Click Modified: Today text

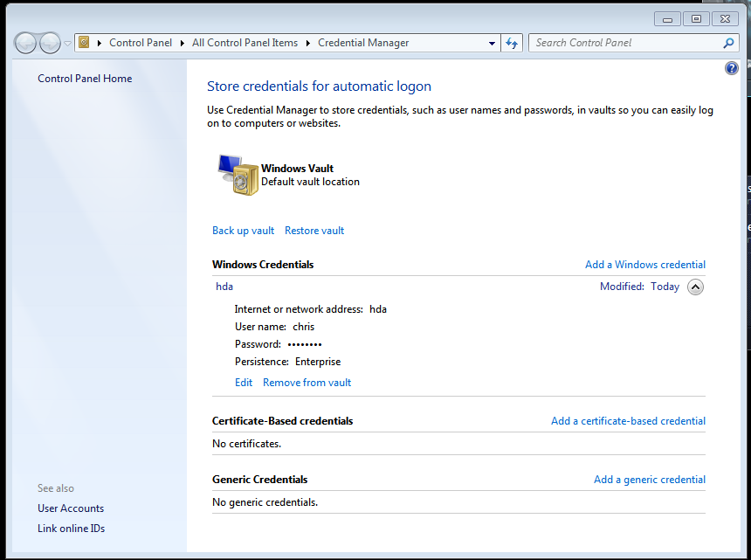(639, 287)
